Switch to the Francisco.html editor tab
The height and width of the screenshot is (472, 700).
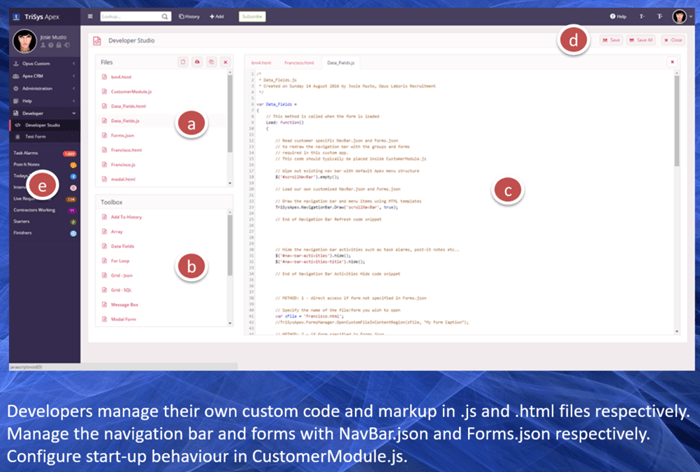coord(299,63)
